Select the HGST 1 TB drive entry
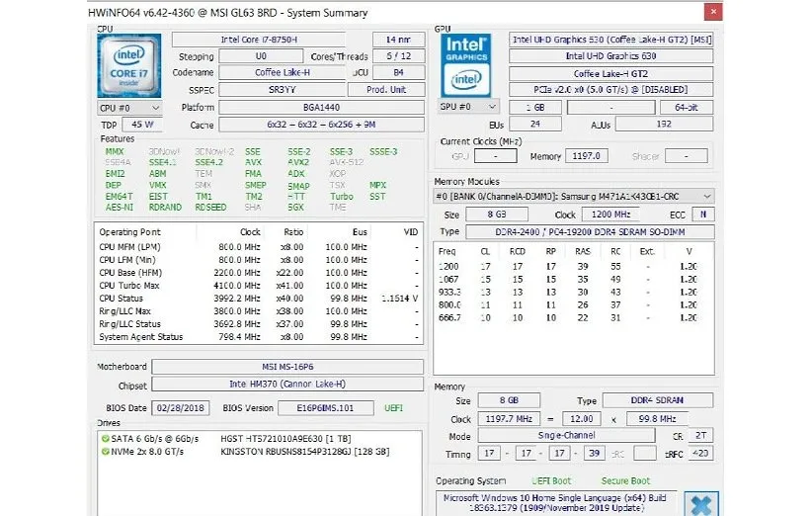The height and width of the screenshot is (516, 812). [304, 438]
